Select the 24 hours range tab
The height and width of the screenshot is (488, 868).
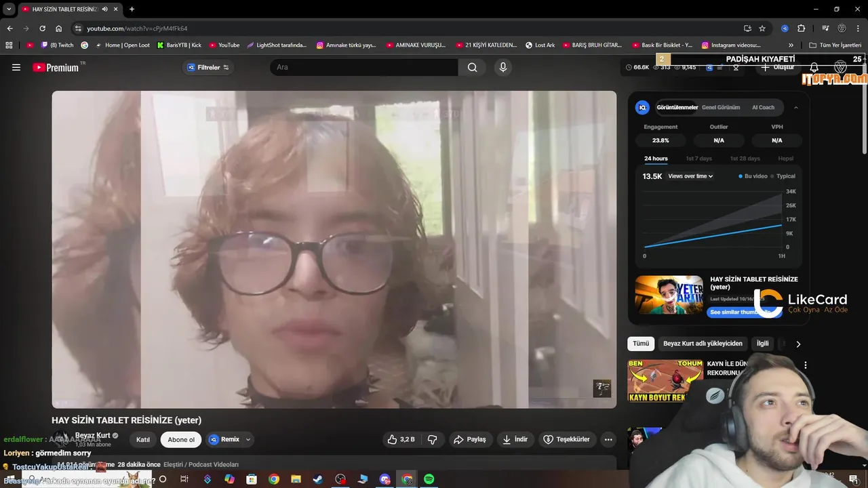[x=656, y=159]
